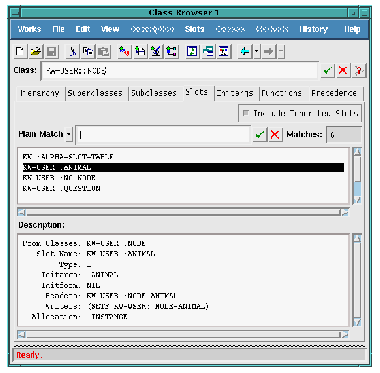Image resolution: width=380 pixels, height=373 pixels.
Task: Open the View menu
Action: click(x=110, y=29)
